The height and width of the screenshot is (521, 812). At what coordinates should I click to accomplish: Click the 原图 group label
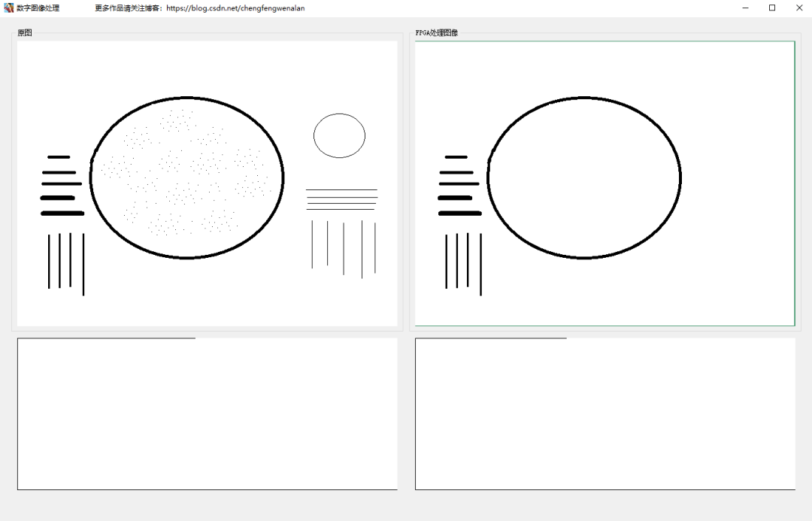[24, 32]
